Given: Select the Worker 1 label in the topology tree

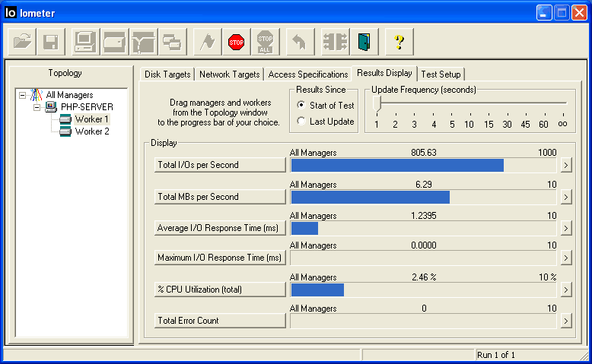Looking at the screenshot, I should pos(92,119).
